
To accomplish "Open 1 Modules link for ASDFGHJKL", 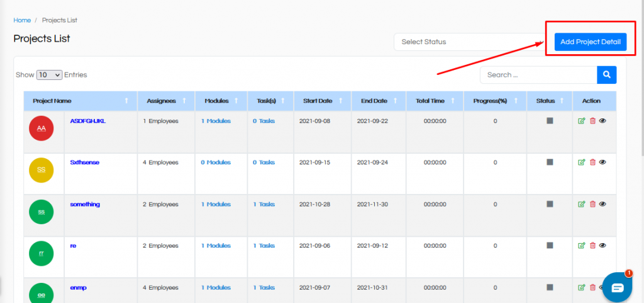I will click(216, 122).
